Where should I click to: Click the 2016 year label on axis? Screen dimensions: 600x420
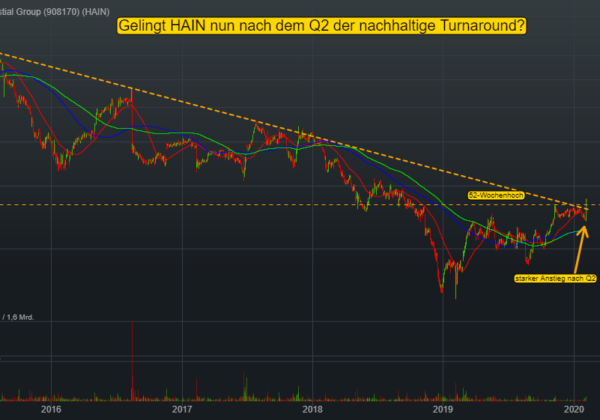51,409
